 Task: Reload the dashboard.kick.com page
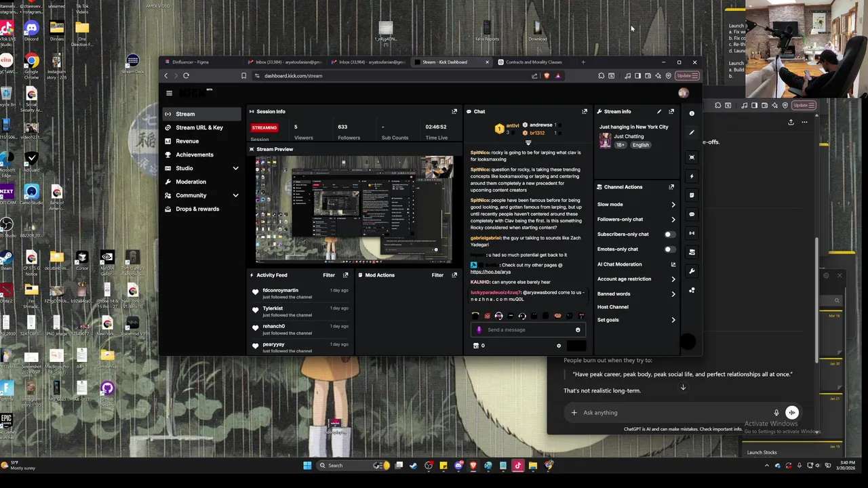point(186,76)
